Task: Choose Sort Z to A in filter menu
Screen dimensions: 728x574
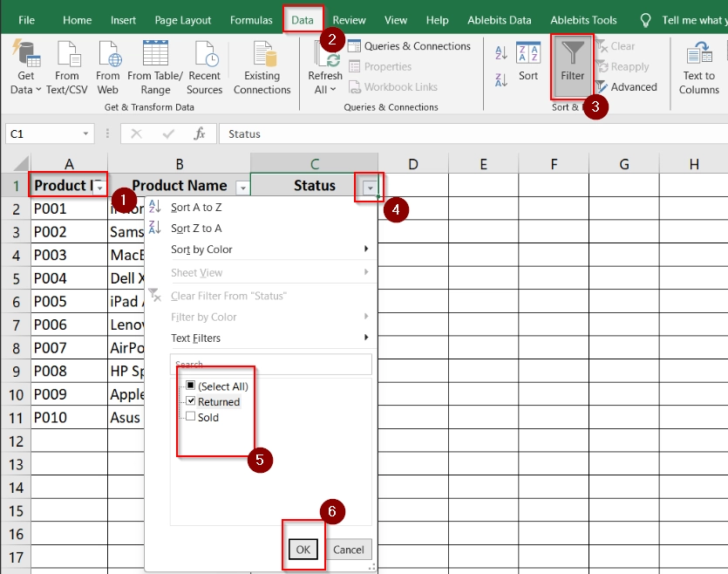Action: pyautogui.click(x=262, y=228)
